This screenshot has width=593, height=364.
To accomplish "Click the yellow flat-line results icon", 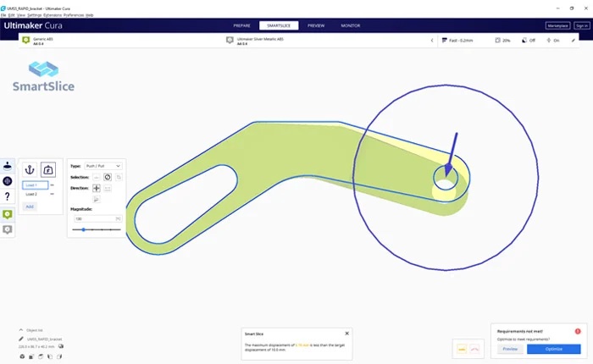I will coord(462,349).
